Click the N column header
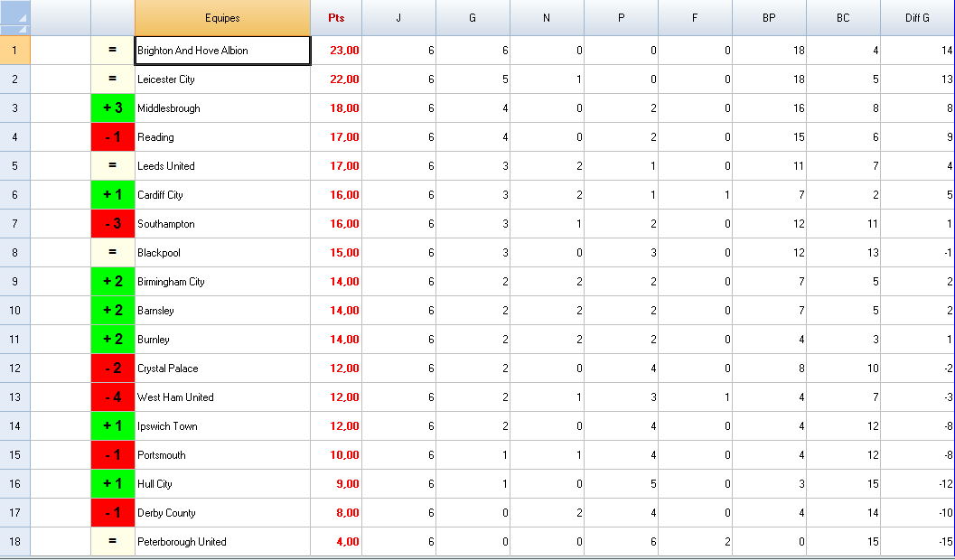This screenshot has height=560, width=955. [547, 18]
